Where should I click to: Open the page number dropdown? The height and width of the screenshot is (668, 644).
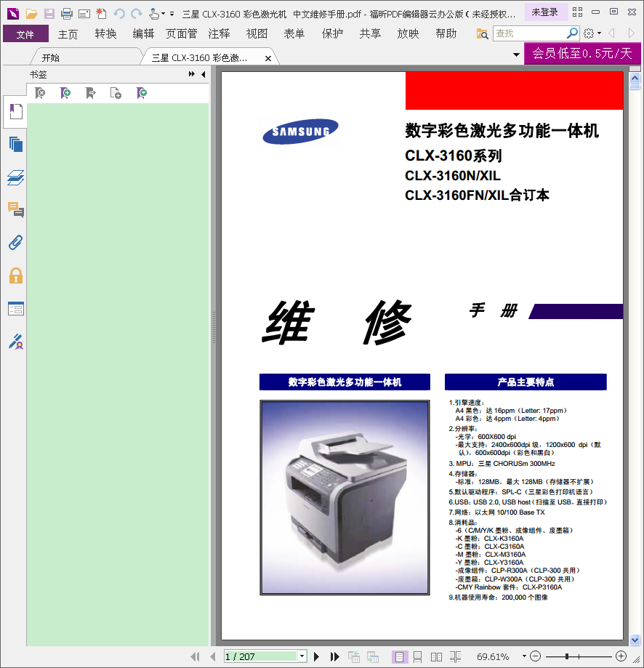[x=302, y=656]
